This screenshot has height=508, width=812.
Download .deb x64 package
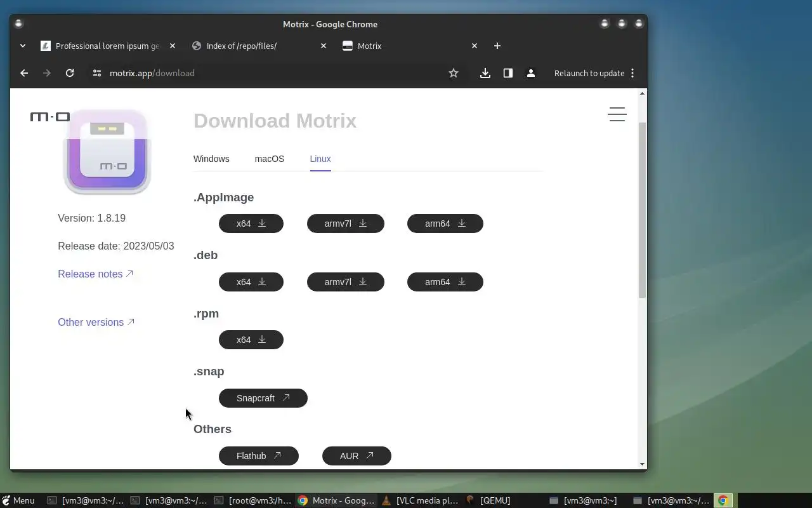coord(251,282)
